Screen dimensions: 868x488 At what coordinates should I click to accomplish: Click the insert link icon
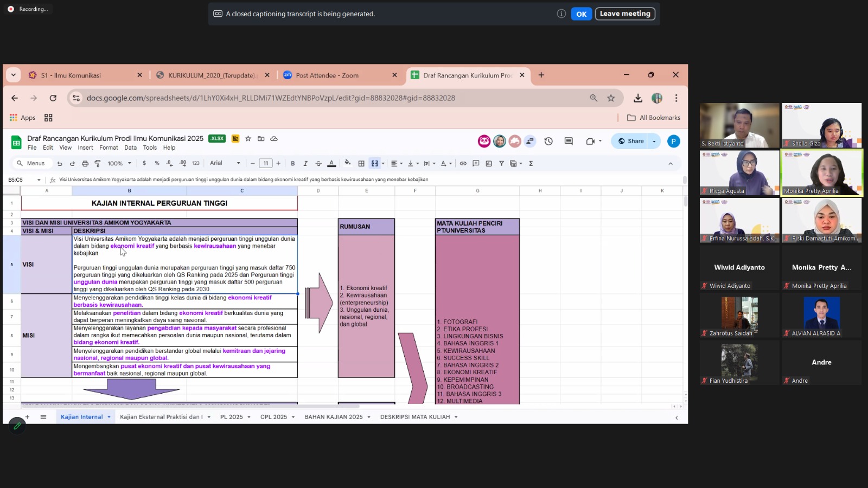(x=463, y=163)
